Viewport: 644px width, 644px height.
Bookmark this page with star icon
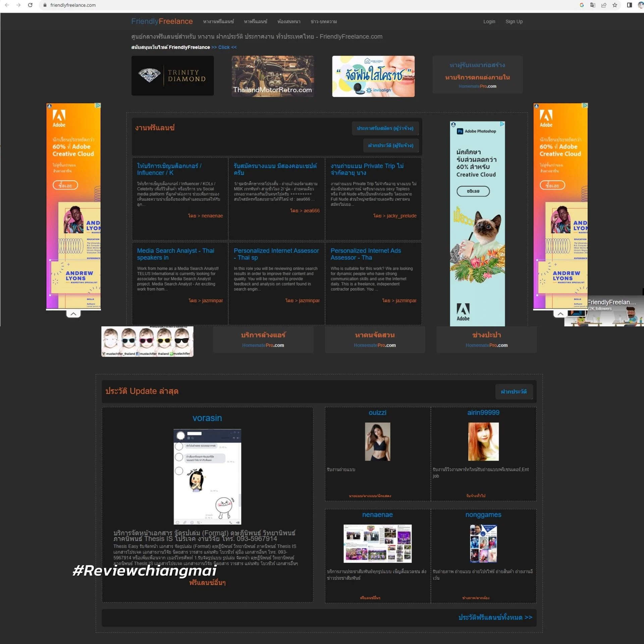pyautogui.click(x=614, y=5)
